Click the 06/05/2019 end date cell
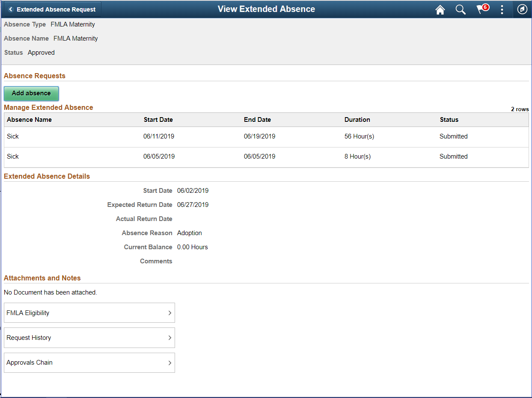 click(x=260, y=156)
